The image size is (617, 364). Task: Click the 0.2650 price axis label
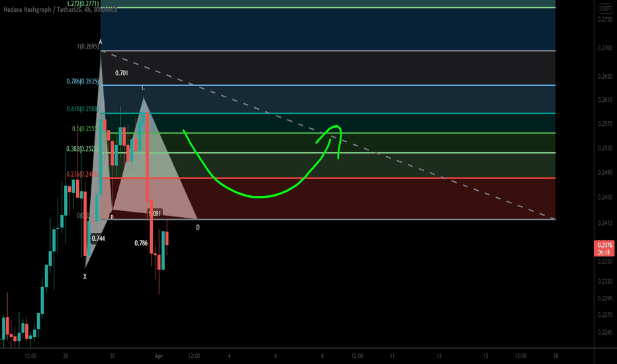pos(605,76)
